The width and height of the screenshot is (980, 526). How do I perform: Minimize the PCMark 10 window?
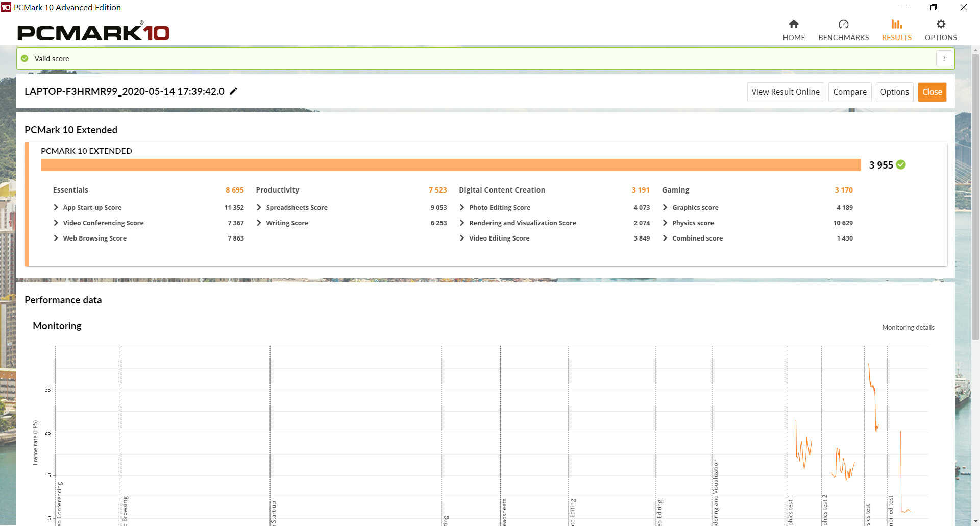(904, 7)
